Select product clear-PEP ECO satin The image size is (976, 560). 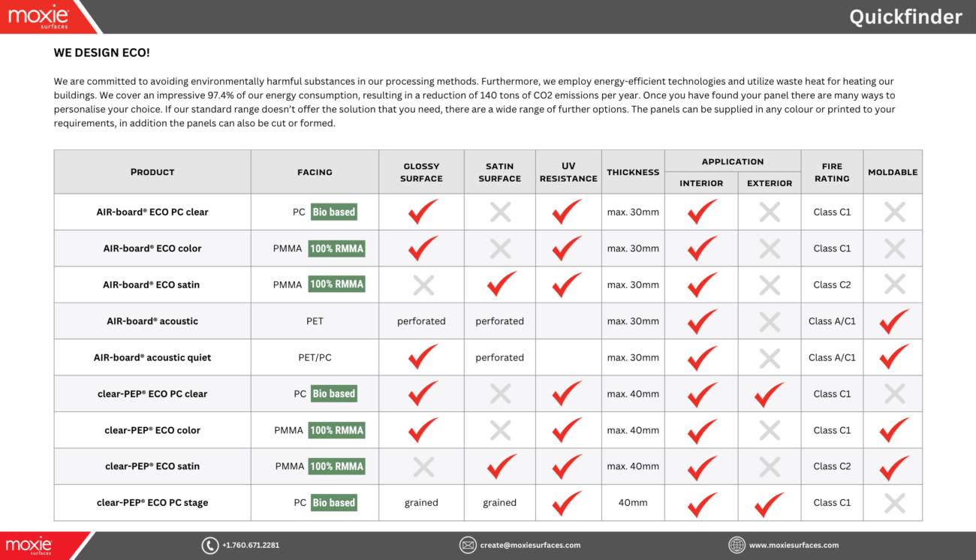point(152,466)
